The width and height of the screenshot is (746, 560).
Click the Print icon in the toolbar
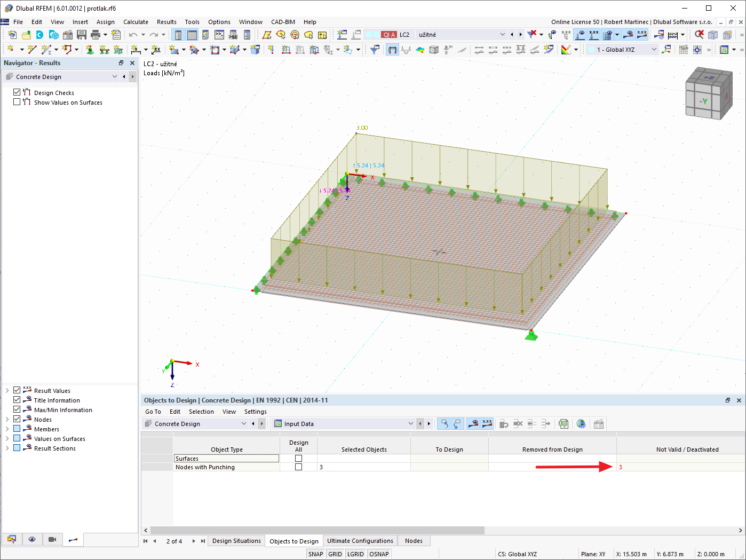[x=96, y=35]
